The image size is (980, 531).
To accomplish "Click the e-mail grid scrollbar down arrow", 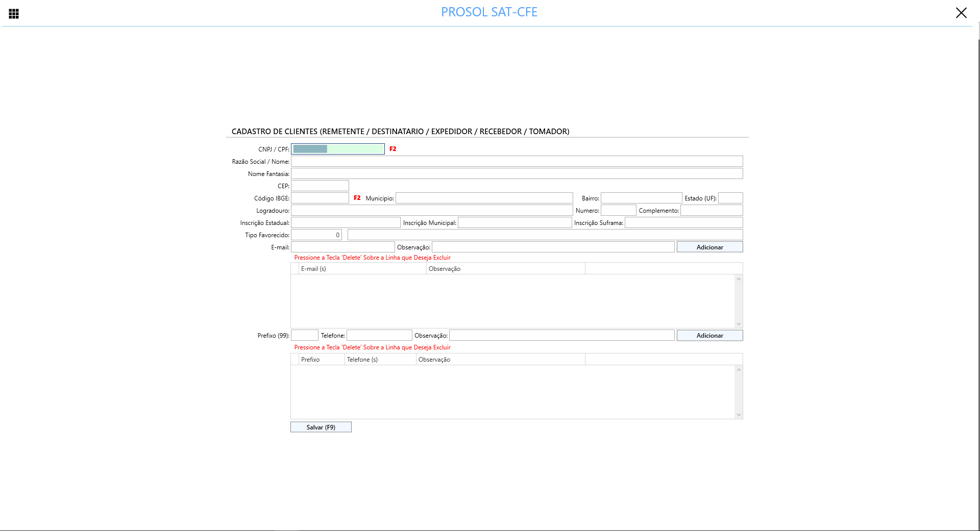I will click(739, 324).
